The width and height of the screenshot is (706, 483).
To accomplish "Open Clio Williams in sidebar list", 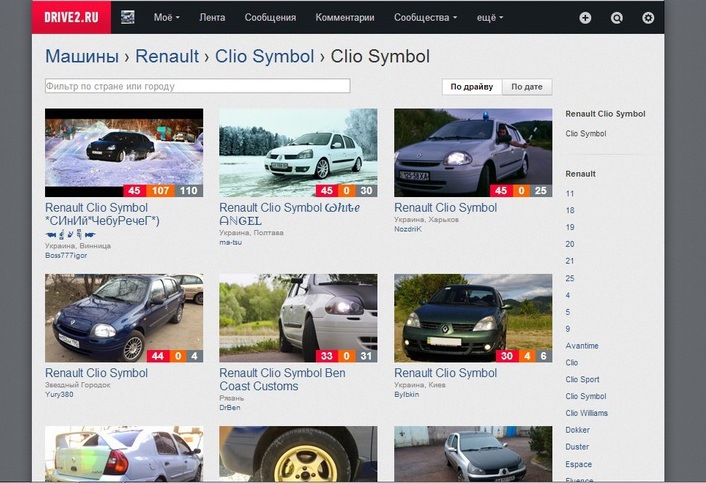I will click(x=586, y=413).
